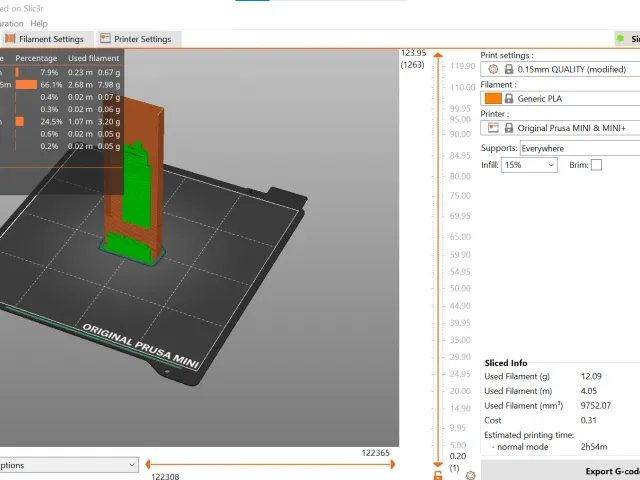Viewport: 640px width, 480px height.
Task: Click the Used filament column header
Action: click(x=93, y=58)
